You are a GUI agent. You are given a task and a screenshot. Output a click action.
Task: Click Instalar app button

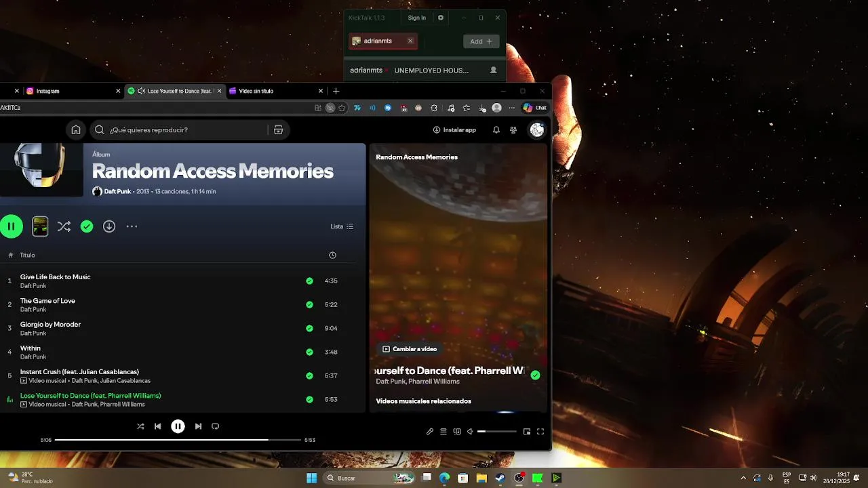coord(454,130)
